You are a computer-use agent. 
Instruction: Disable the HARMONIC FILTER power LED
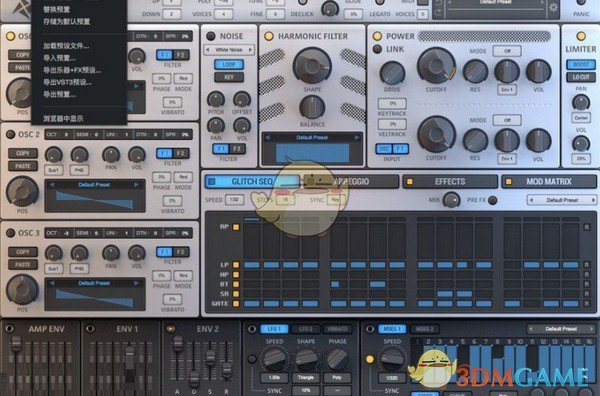tap(269, 36)
